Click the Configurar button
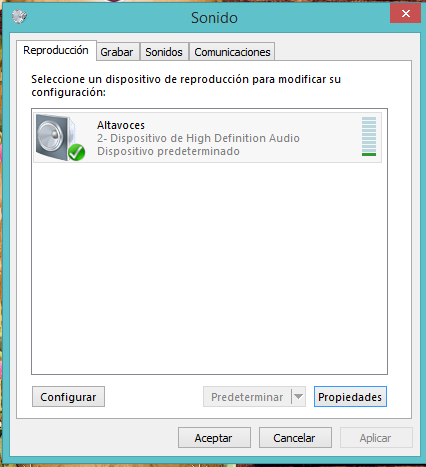Screen dimensions: 426x467 coord(68,397)
